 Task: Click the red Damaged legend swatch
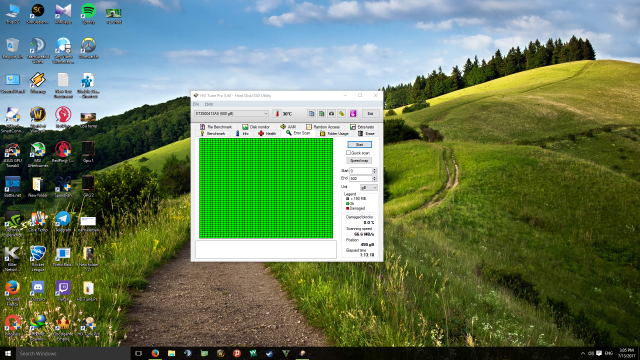click(x=347, y=208)
